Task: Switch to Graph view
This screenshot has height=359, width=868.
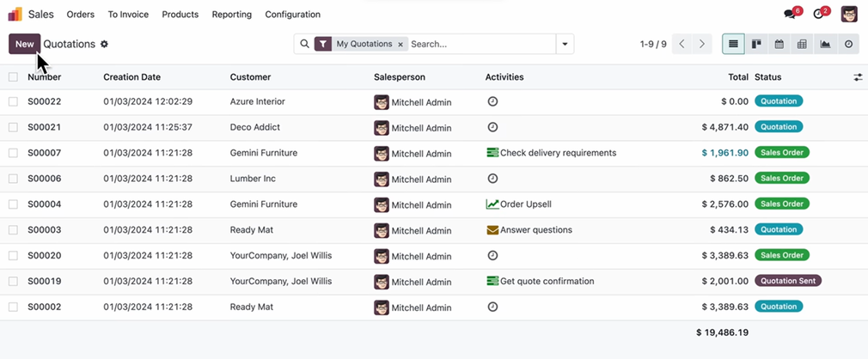Action: (x=825, y=44)
